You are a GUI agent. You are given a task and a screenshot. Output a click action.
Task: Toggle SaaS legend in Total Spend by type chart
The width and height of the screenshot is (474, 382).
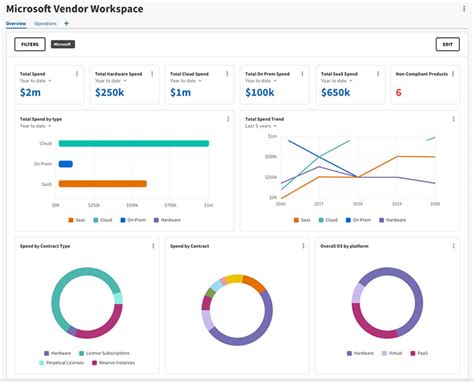click(x=77, y=220)
